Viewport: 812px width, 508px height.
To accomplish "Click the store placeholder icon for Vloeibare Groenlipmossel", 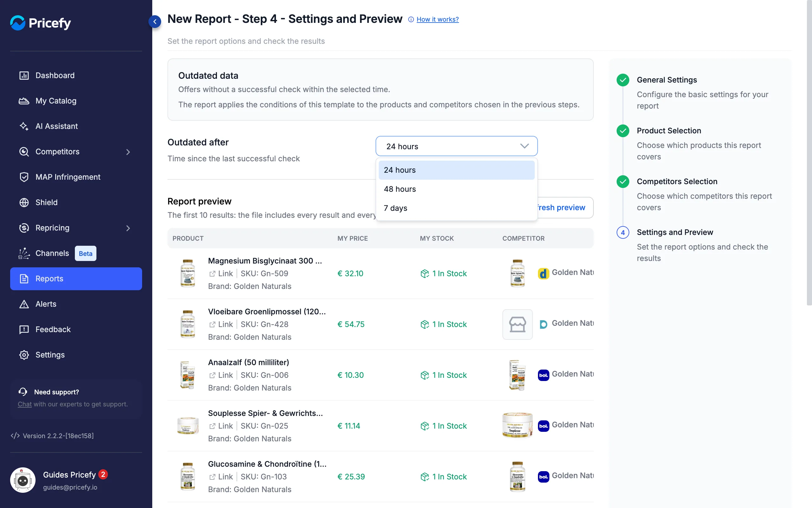I will click(517, 324).
